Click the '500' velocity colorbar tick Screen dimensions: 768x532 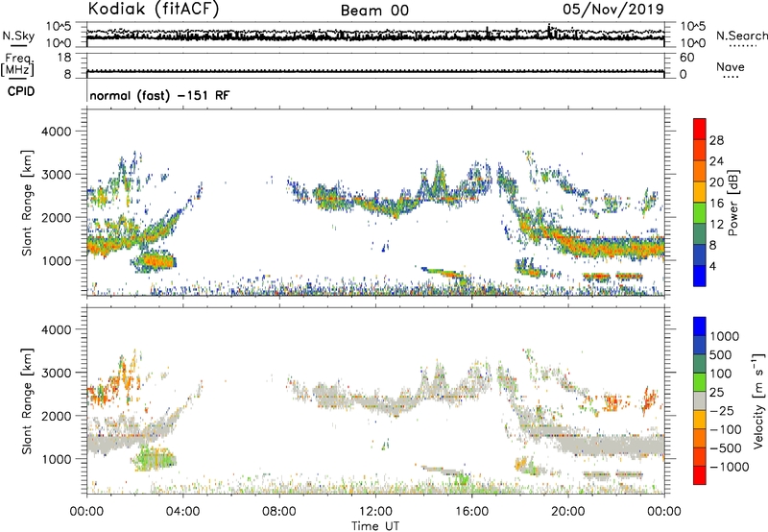point(721,354)
